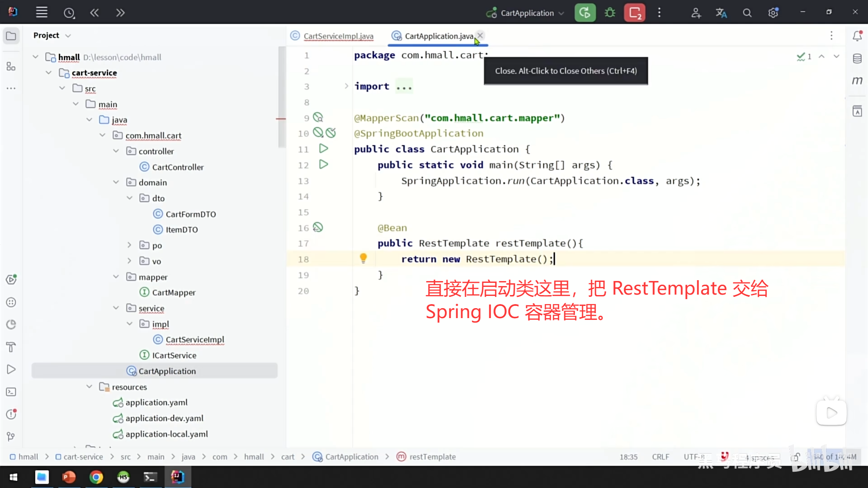Viewport: 868px width, 488px height.
Task: Open application-dev.yaml in project tree
Action: point(164,418)
